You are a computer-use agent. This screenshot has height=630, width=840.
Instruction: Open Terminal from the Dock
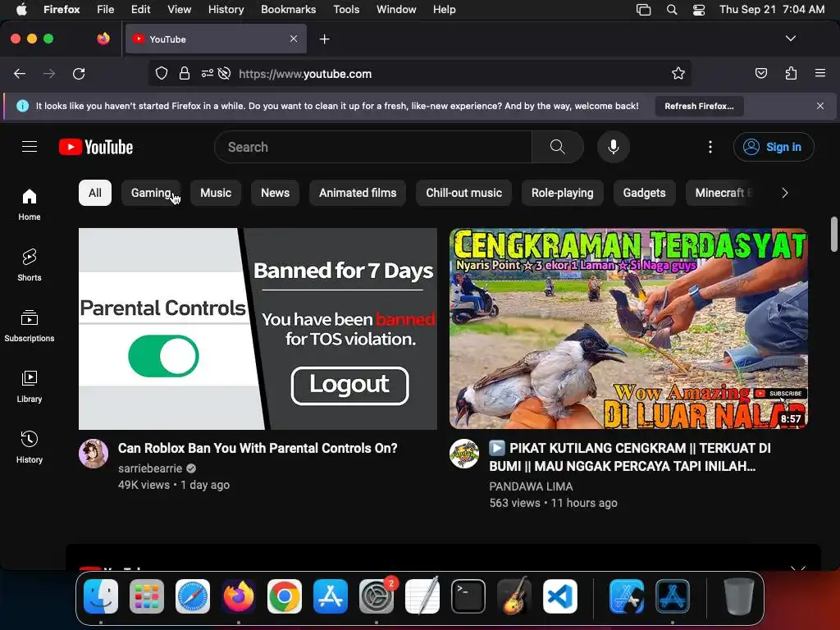tap(468, 596)
